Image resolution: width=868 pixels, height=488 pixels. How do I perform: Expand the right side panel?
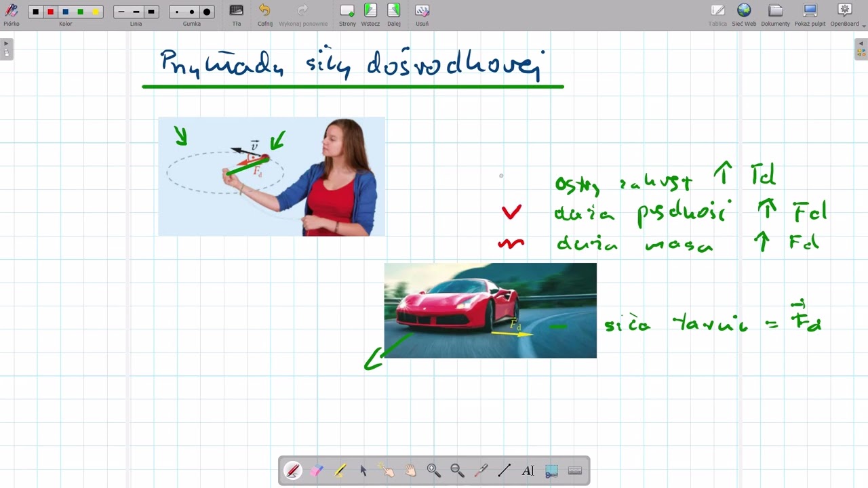point(861,49)
